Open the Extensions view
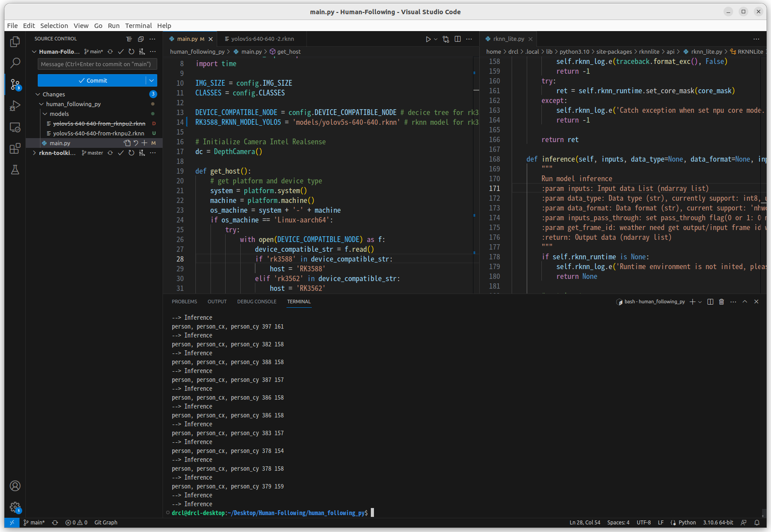This screenshot has width=771, height=532. point(15,148)
